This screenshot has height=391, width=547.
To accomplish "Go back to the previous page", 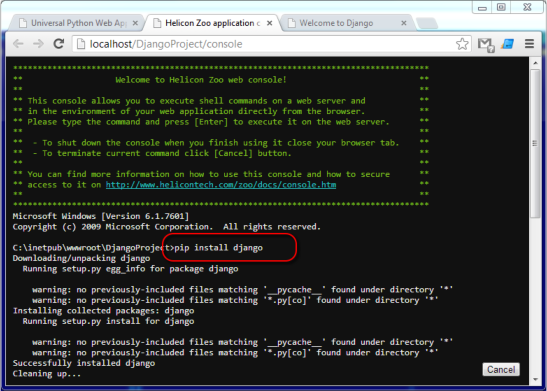I will coord(18,44).
